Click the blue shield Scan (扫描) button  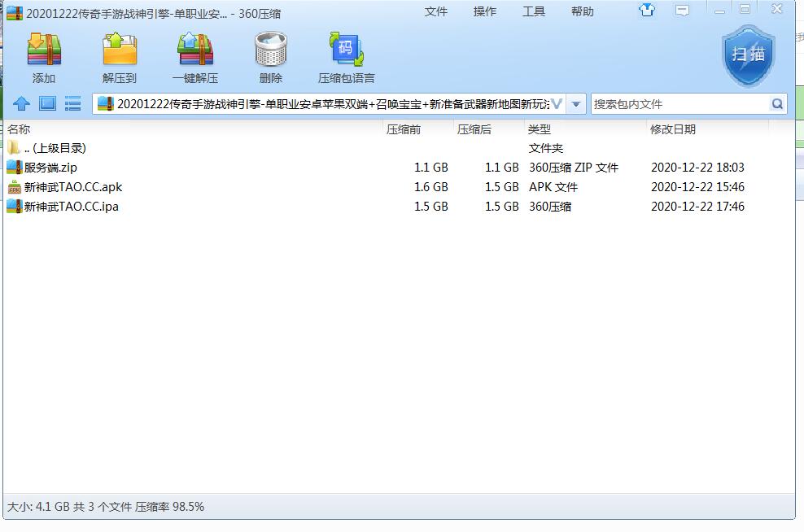coord(748,55)
